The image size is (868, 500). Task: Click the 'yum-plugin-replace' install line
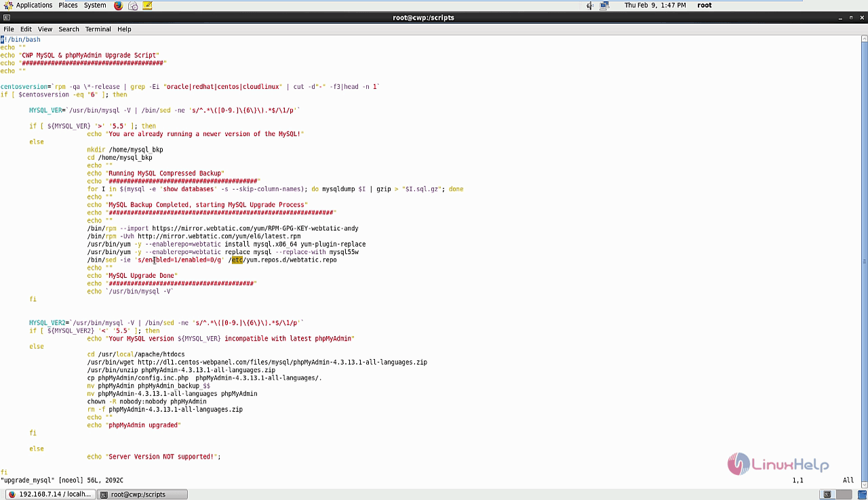pos(226,245)
